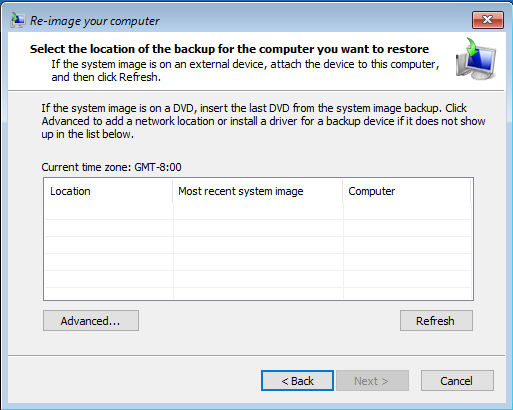Screen dimensions: 513x410
Task: Click the bold 'Select the location of the backup' heading
Action: pyautogui.click(x=229, y=49)
